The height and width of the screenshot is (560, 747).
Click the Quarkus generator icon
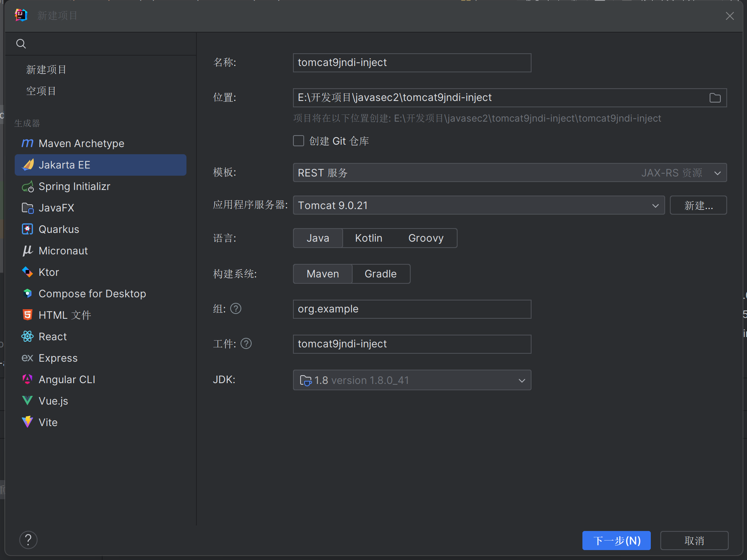(x=27, y=229)
